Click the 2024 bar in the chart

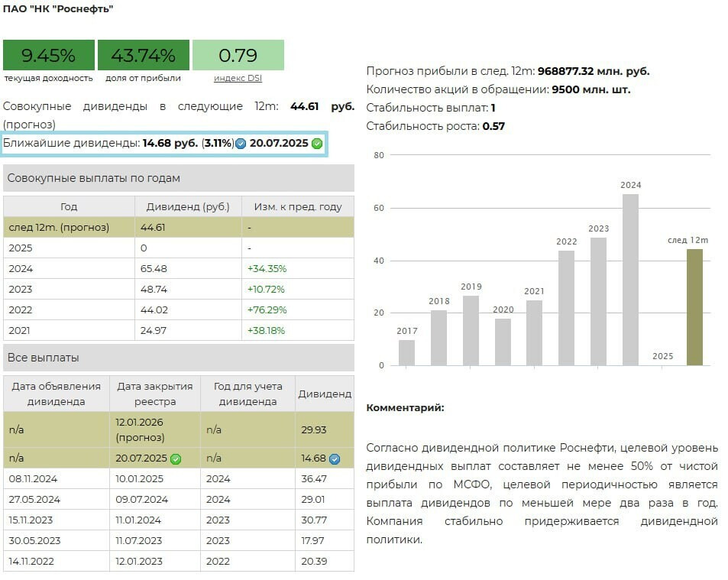pyautogui.click(x=630, y=280)
